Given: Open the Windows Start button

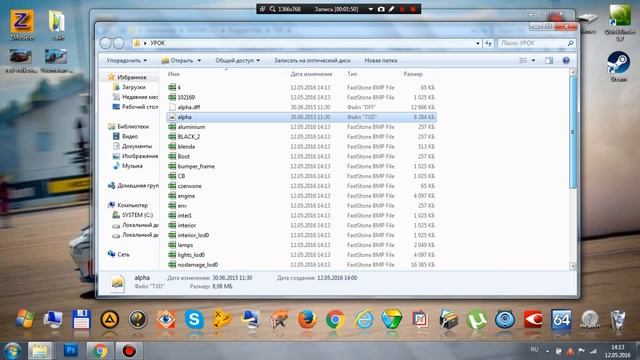Looking at the screenshot, I should pyautogui.click(x=13, y=351).
